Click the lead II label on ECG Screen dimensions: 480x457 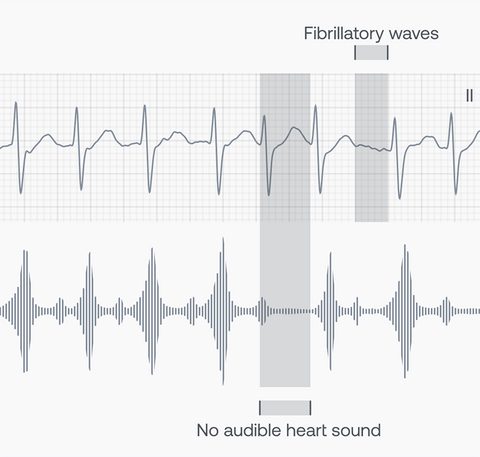pos(469,96)
